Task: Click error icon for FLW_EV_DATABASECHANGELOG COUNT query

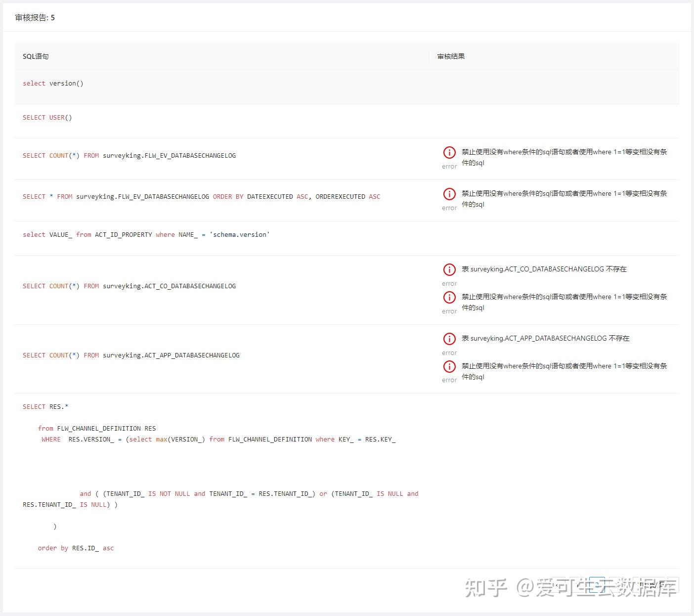Action: [x=449, y=152]
